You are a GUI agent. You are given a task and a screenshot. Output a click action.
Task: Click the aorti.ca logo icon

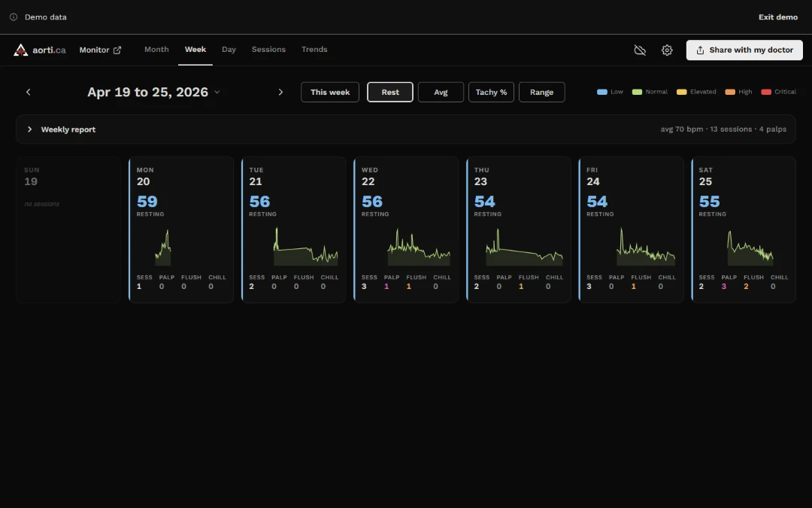pyautogui.click(x=21, y=50)
